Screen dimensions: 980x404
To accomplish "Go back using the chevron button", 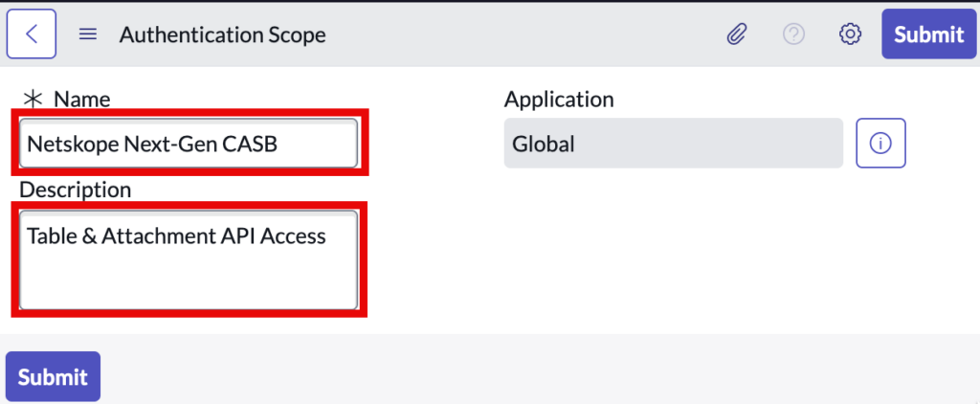I will (32, 34).
